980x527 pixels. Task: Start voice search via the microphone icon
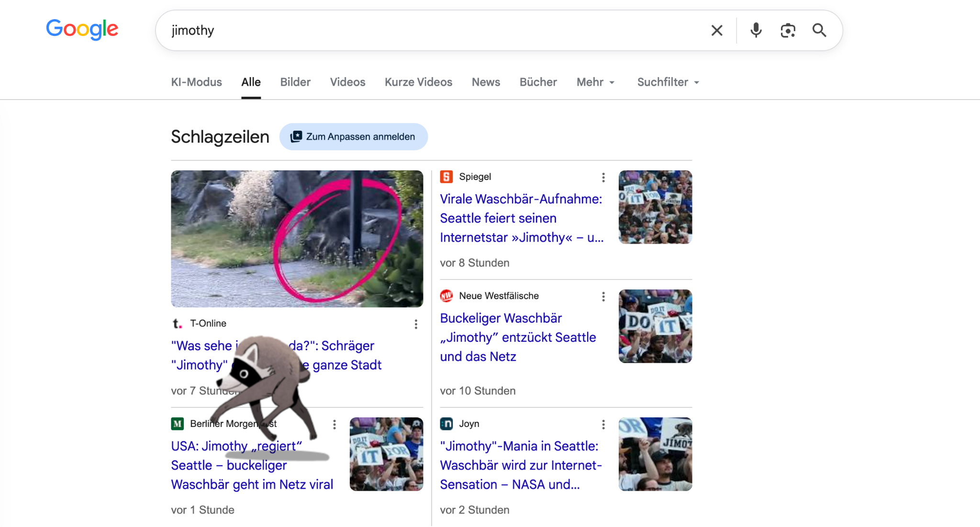756,31
